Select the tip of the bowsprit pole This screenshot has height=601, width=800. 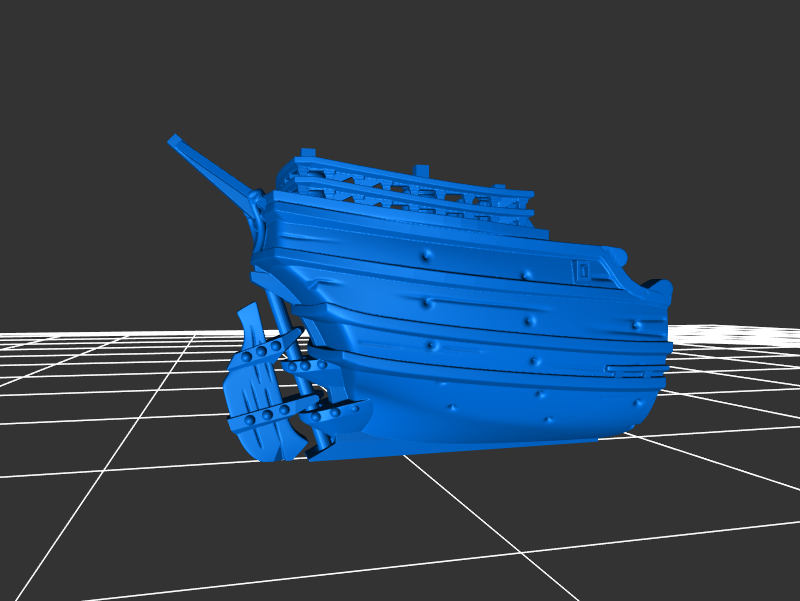coord(174,140)
